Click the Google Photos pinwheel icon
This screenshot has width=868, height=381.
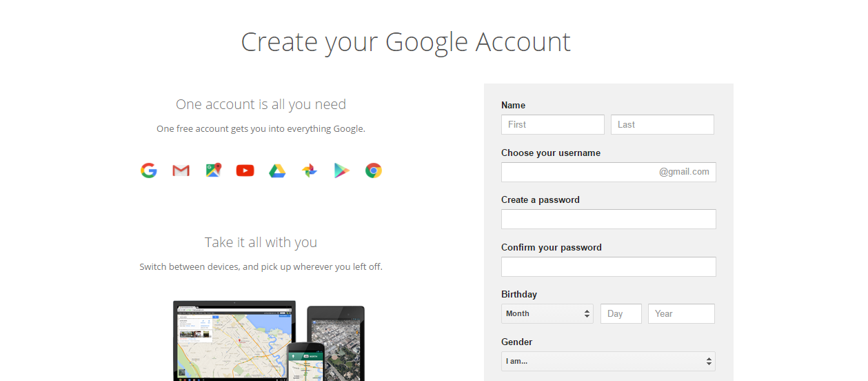310,170
